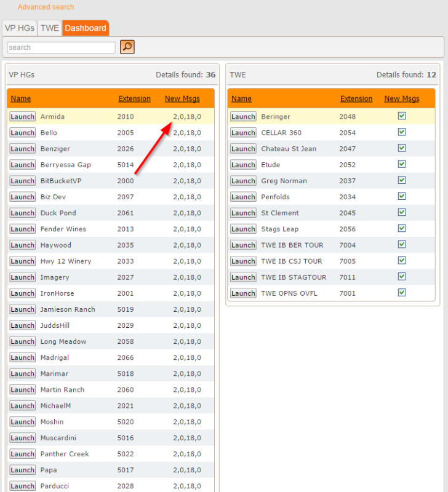Toggle the Penfolds New Msgs checkbox
This screenshot has width=448, height=492.
click(402, 196)
